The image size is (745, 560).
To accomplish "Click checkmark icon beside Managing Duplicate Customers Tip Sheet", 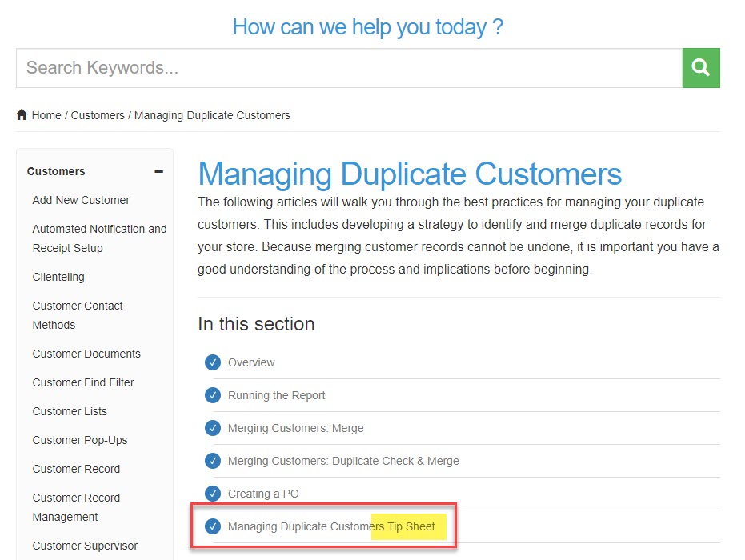I will 213,526.
